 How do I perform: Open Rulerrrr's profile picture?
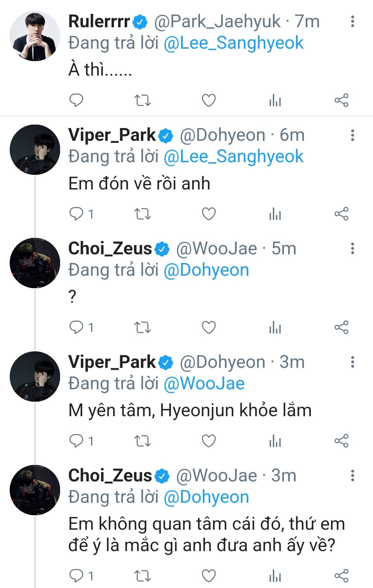(x=35, y=36)
